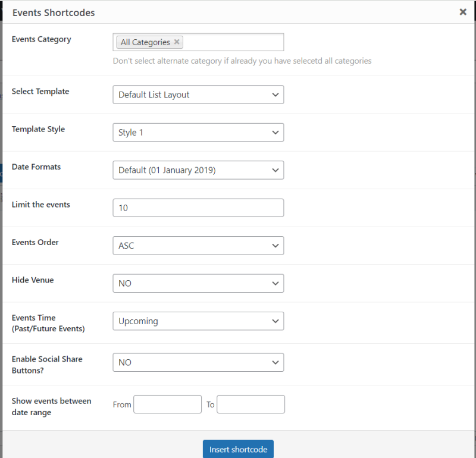Click the Date Formats label
The width and height of the screenshot is (476, 458).
(x=36, y=167)
